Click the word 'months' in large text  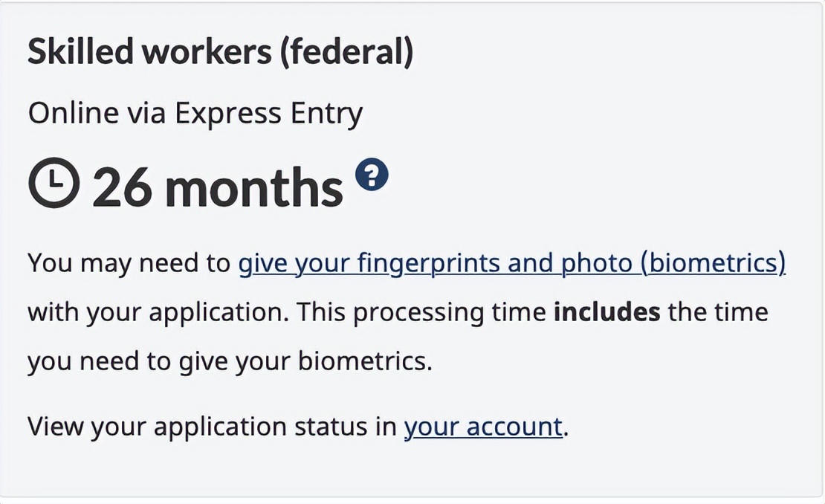(254, 187)
